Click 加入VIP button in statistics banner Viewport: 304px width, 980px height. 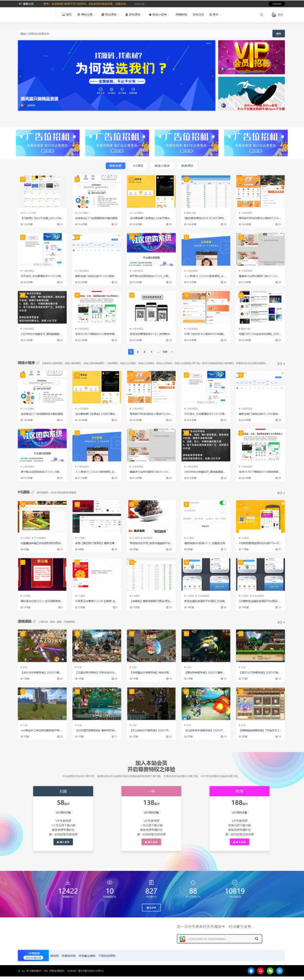click(151, 907)
